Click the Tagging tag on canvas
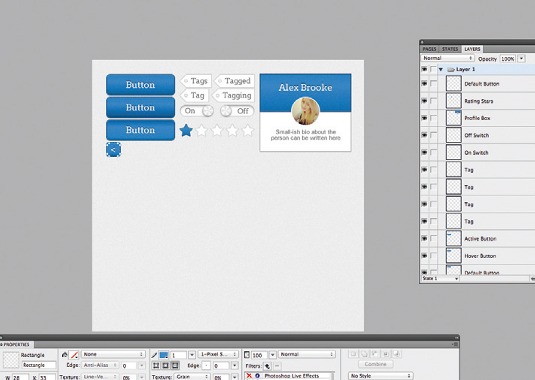 pos(233,96)
